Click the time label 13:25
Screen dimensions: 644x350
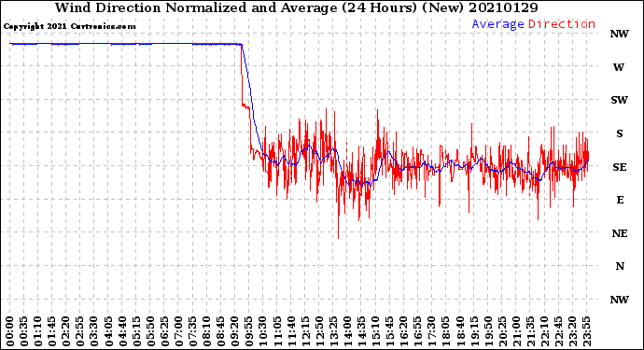point(333,331)
